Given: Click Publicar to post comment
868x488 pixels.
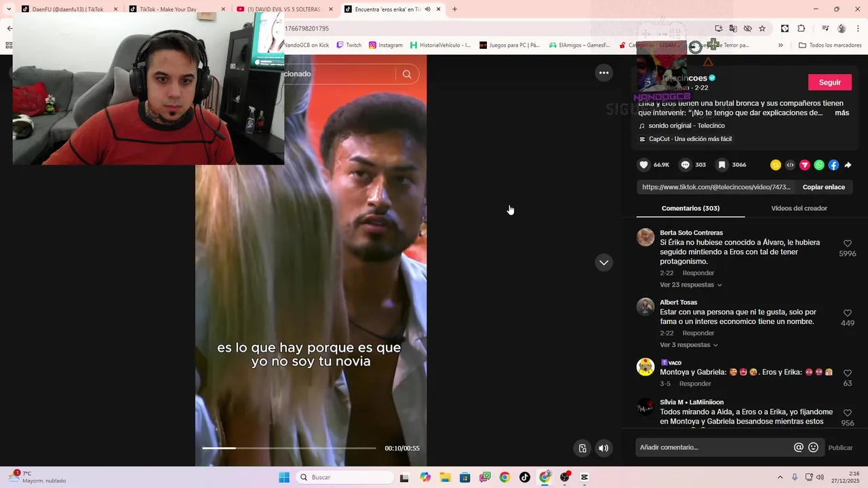Looking at the screenshot, I should tap(840, 447).
